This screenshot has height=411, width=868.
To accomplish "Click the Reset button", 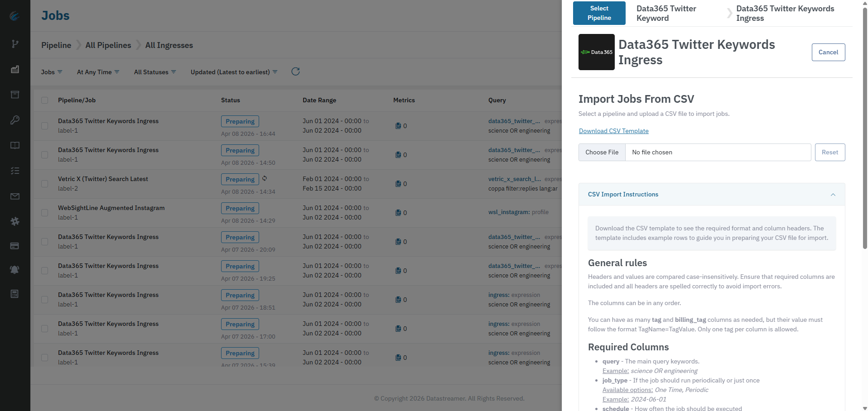I will pyautogui.click(x=830, y=152).
